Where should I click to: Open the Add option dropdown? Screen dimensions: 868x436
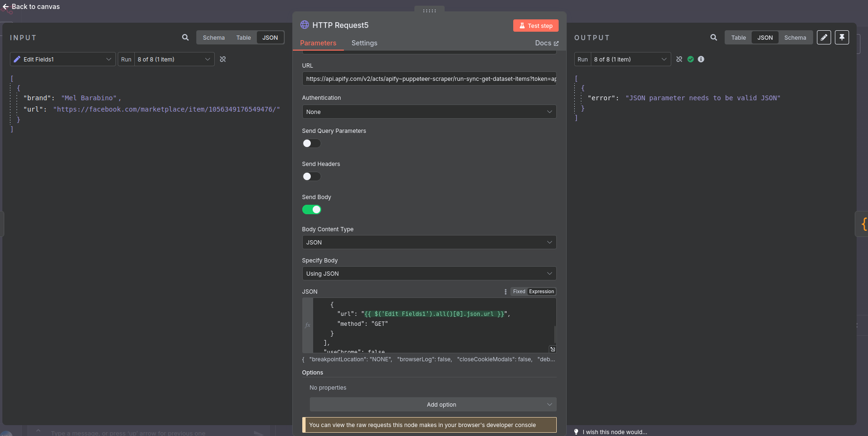(x=433, y=404)
